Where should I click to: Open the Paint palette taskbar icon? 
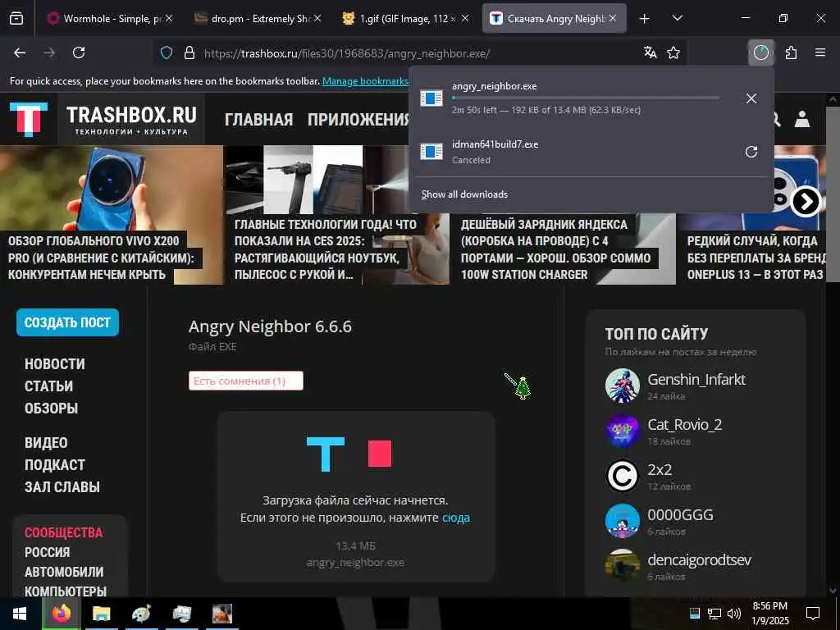(141, 614)
